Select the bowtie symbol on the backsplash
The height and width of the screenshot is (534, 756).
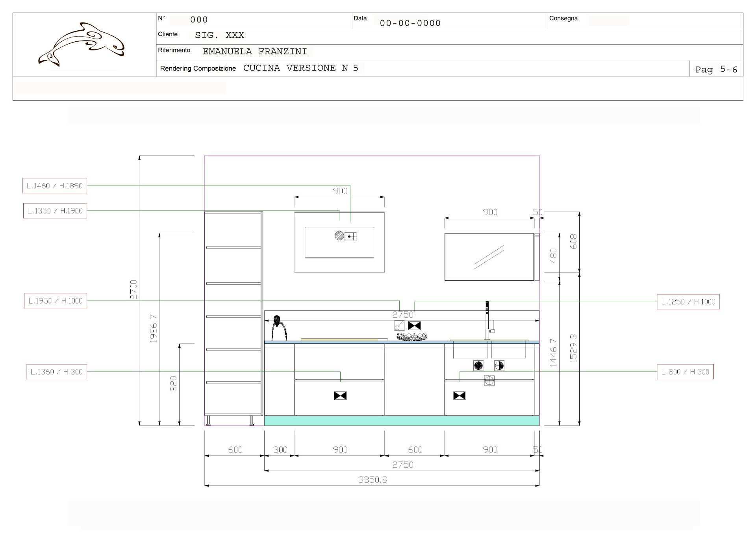414,326
